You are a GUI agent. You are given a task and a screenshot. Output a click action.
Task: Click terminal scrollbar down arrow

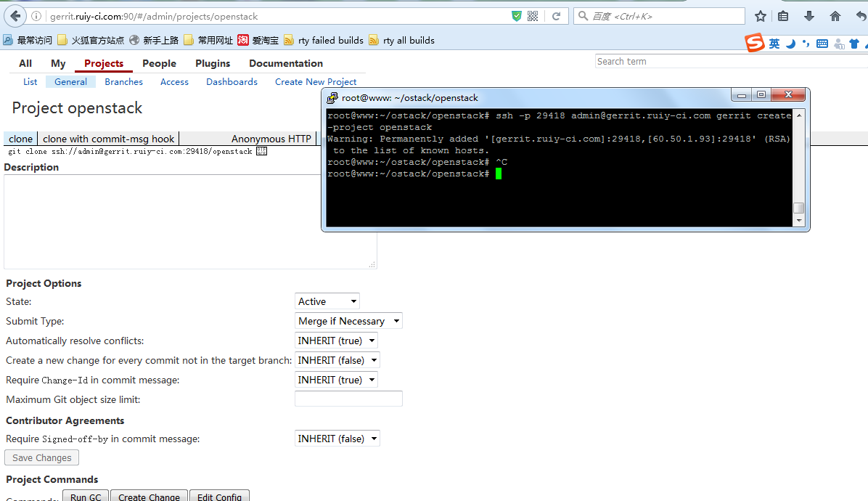click(x=799, y=220)
